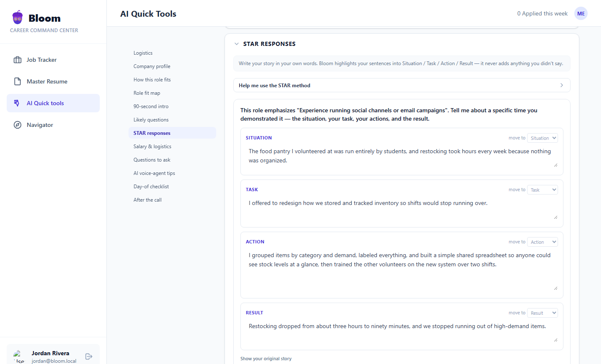
Task: Click the 'CAREER COMMAND CENTER' tagline
Action: click(x=44, y=30)
